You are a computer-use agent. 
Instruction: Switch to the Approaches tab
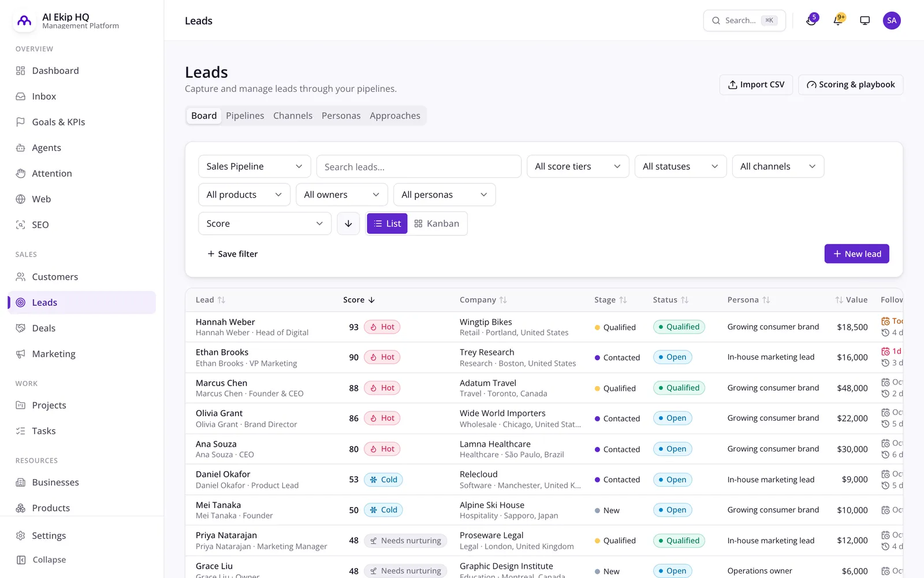click(x=395, y=116)
